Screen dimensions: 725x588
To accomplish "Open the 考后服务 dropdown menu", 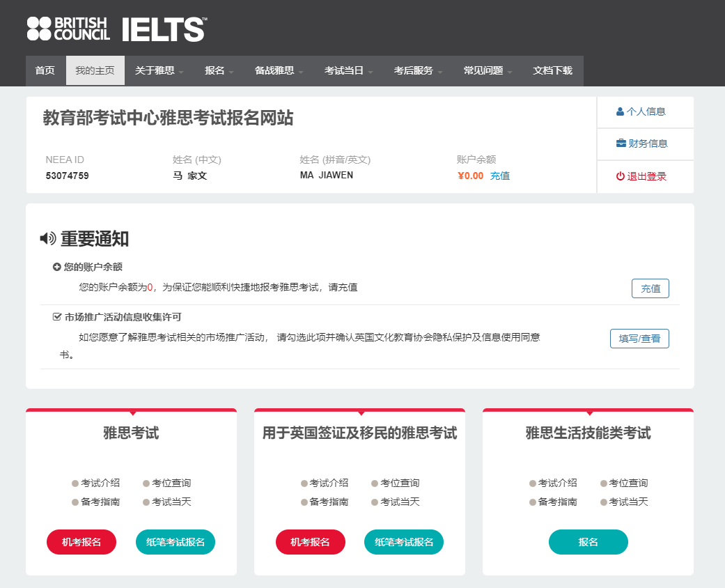I will pyautogui.click(x=418, y=71).
